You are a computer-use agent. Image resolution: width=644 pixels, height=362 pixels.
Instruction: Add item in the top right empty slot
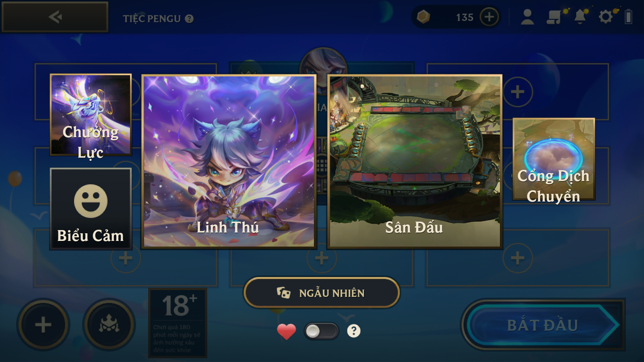pyautogui.click(x=518, y=92)
